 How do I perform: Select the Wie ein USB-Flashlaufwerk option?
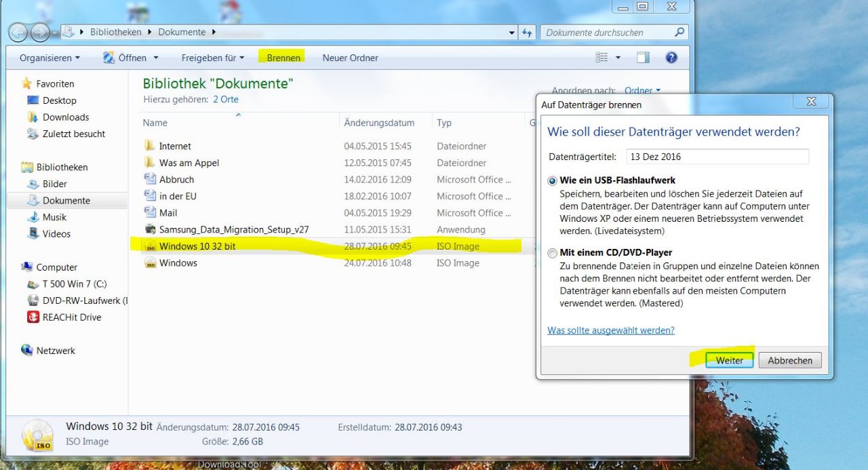click(553, 181)
